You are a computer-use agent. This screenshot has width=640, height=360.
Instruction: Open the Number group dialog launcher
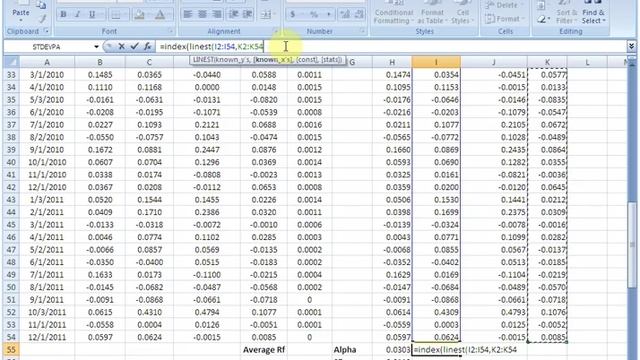[x=362, y=31]
